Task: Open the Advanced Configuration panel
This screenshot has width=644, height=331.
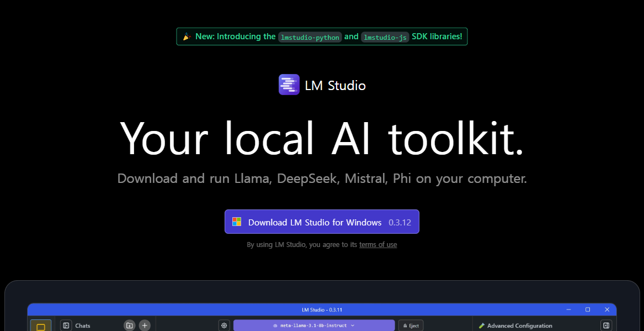Action: (519, 325)
